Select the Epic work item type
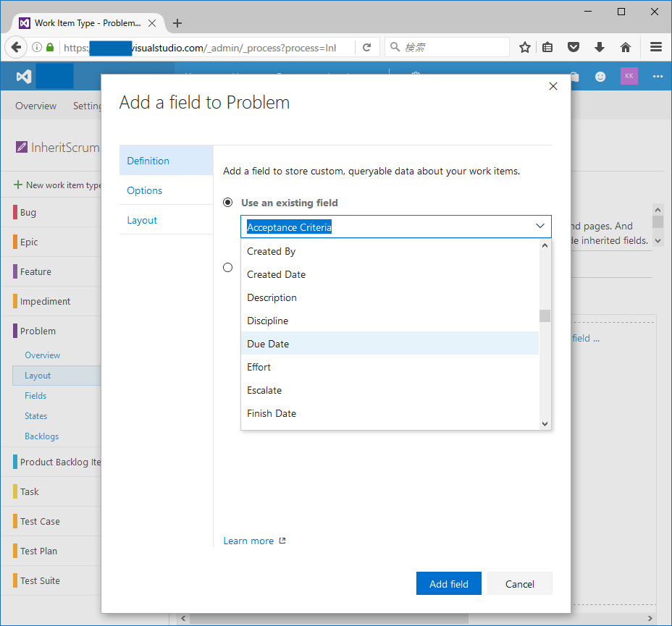672x626 pixels. 51,242
